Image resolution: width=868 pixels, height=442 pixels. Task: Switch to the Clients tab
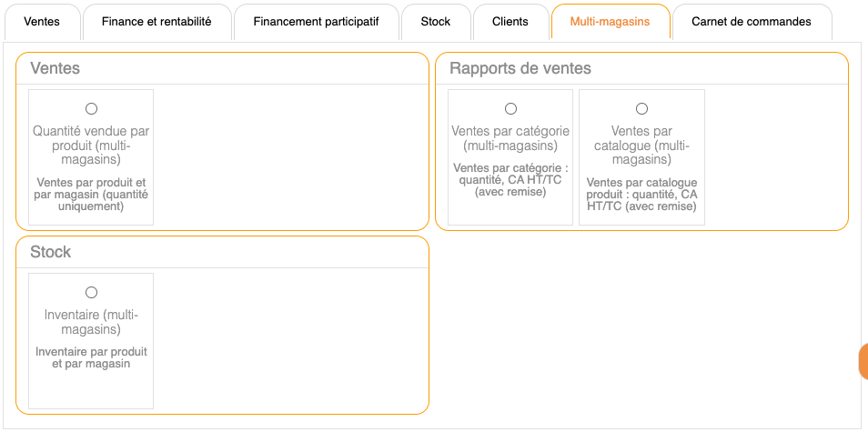[510, 21]
